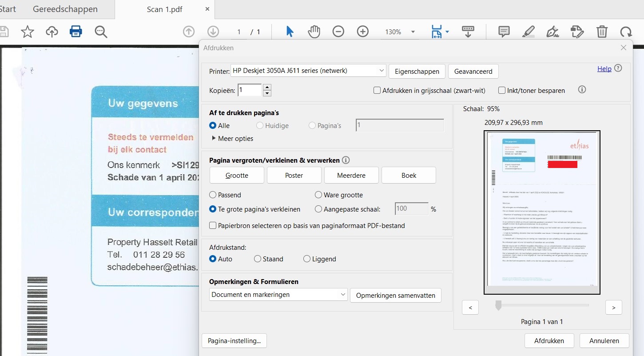Image resolution: width=644 pixels, height=356 pixels.
Task: Click the printer icon in toolbar
Action: pyautogui.click(x=76, y=32)
